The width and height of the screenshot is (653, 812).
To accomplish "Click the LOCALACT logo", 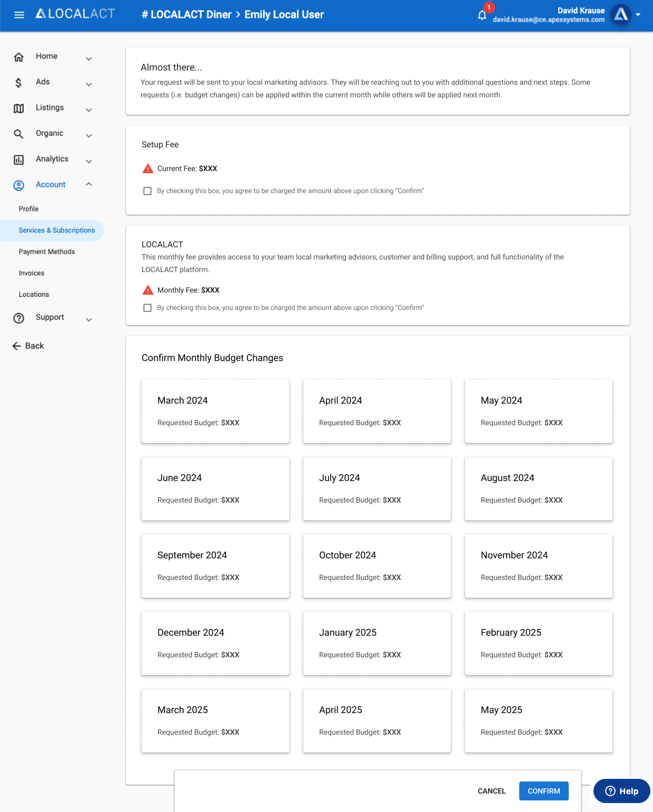I will [75, 14].
